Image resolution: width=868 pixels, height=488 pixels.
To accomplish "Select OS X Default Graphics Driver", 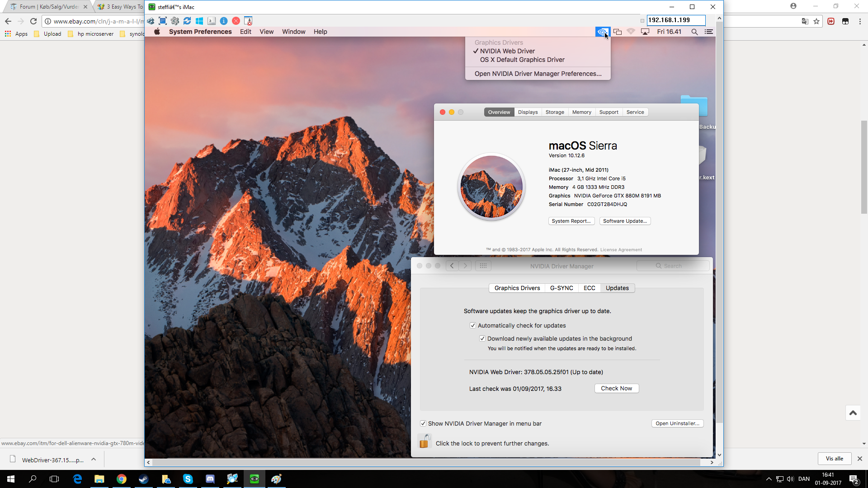I will [522, 60].
